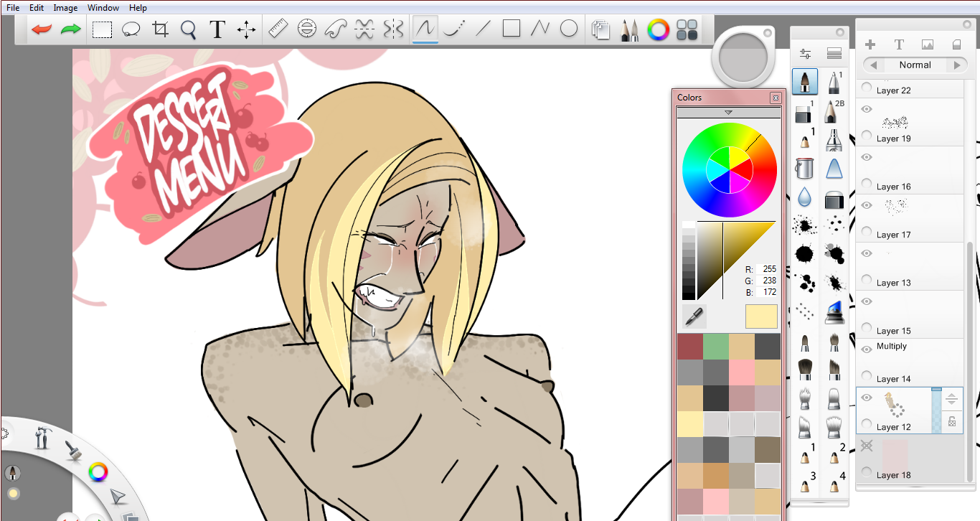Select the Oval draw style
This screenshot has height=521, width=980.
(569, 29)
